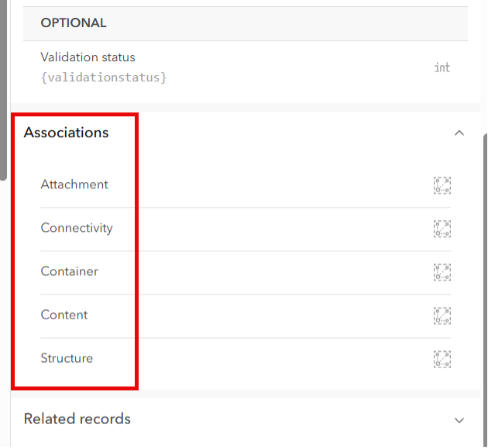Click the Connectivity association icon

click(442, 229)
